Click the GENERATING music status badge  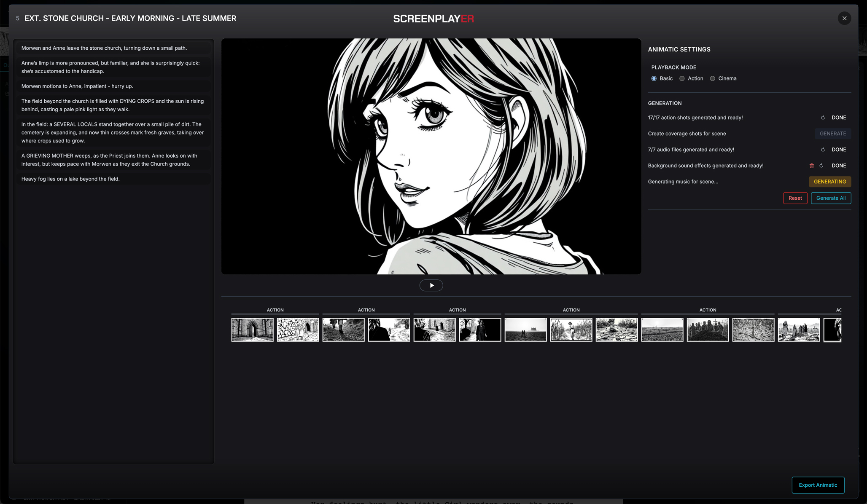tap(829, 182)
